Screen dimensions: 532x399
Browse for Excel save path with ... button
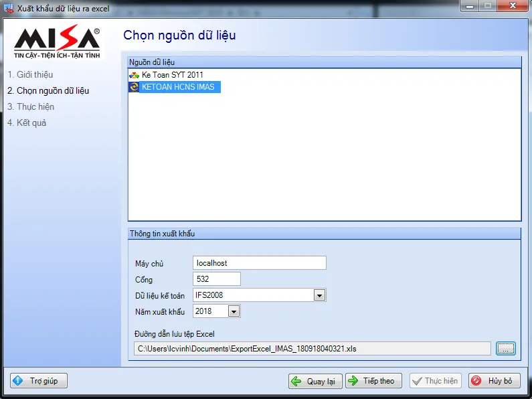pos(506,348)
